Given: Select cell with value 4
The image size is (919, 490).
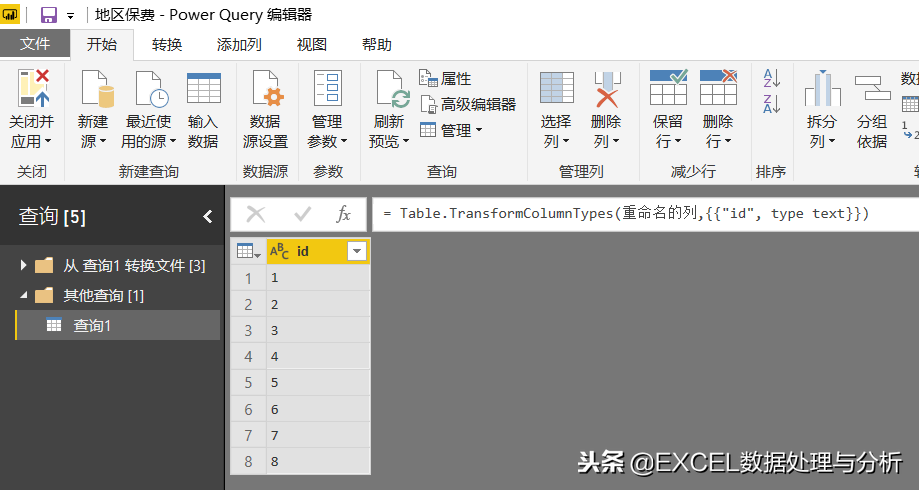Looking at the screenshot, I should click(318, 356).
